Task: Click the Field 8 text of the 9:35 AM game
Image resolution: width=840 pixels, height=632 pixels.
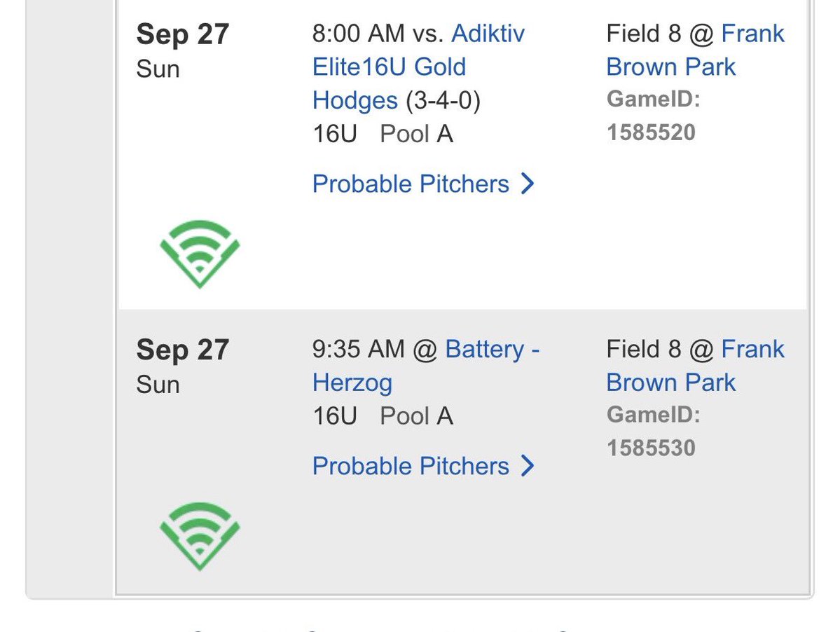Action: click(643, 349)
